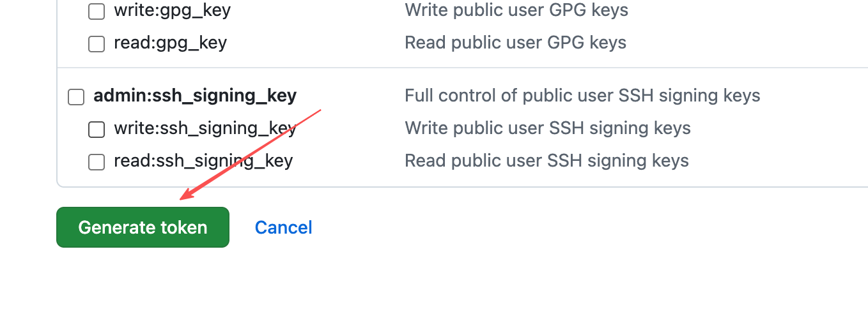
Task: Click the divider line above admin:ssh_signing_key
Action: [x=447, y=68]
